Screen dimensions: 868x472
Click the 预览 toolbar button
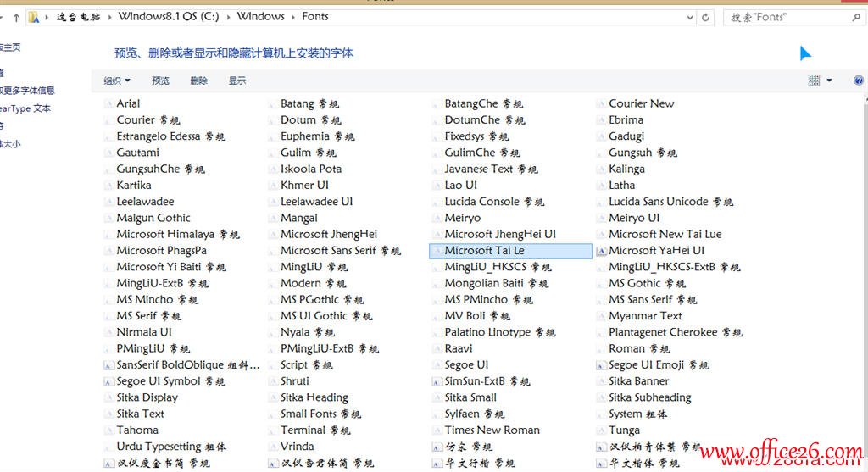[x=160, y=81]
